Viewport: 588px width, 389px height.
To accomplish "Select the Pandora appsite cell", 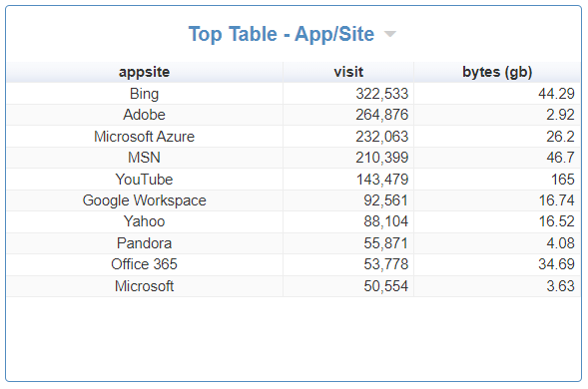I will [145, 243].
